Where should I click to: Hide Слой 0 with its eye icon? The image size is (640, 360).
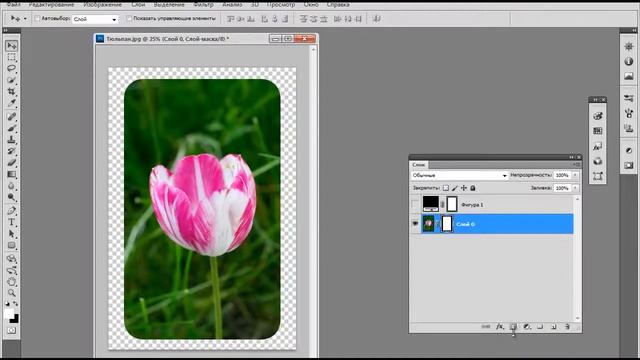(x=415, y=224)
